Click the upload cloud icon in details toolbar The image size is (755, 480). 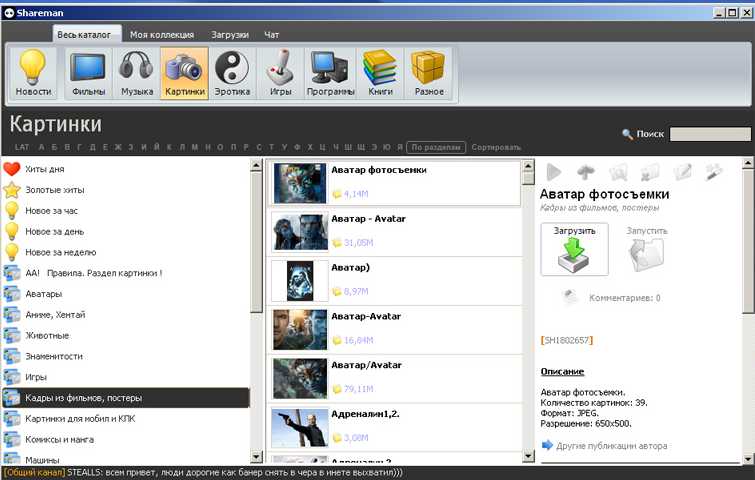(586, 172)
